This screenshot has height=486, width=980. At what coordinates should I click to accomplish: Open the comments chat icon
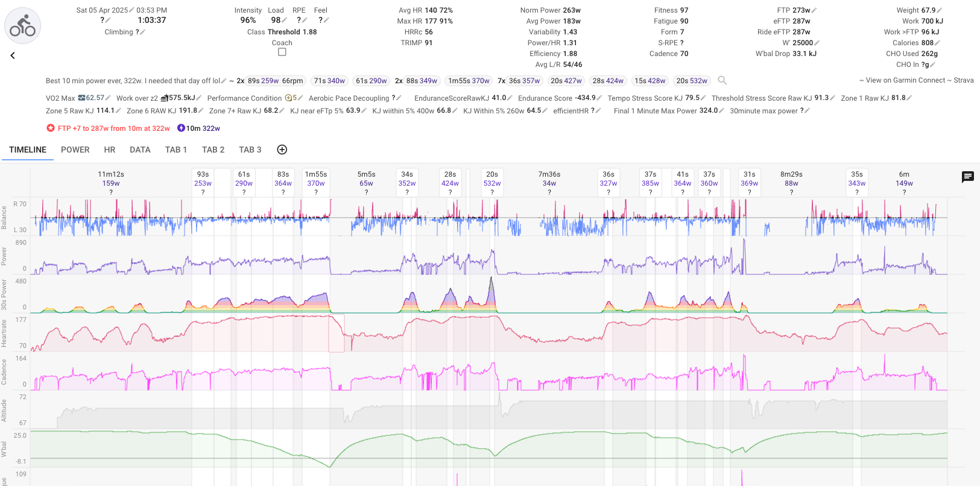point(968,177)
